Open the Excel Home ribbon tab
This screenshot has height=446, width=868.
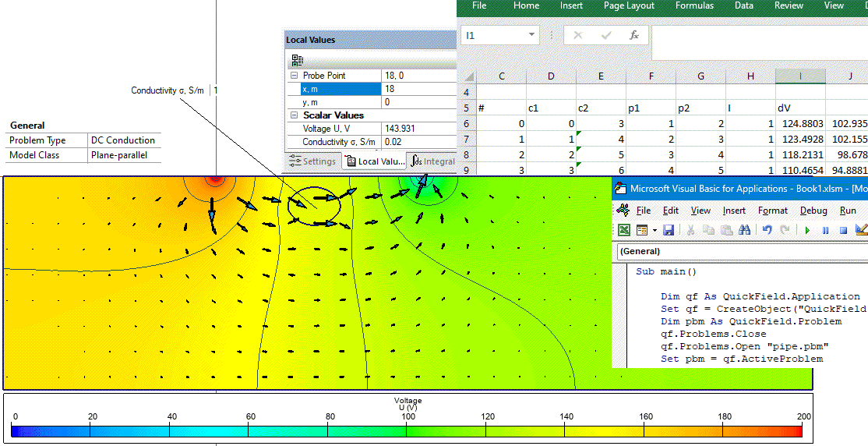526,5
